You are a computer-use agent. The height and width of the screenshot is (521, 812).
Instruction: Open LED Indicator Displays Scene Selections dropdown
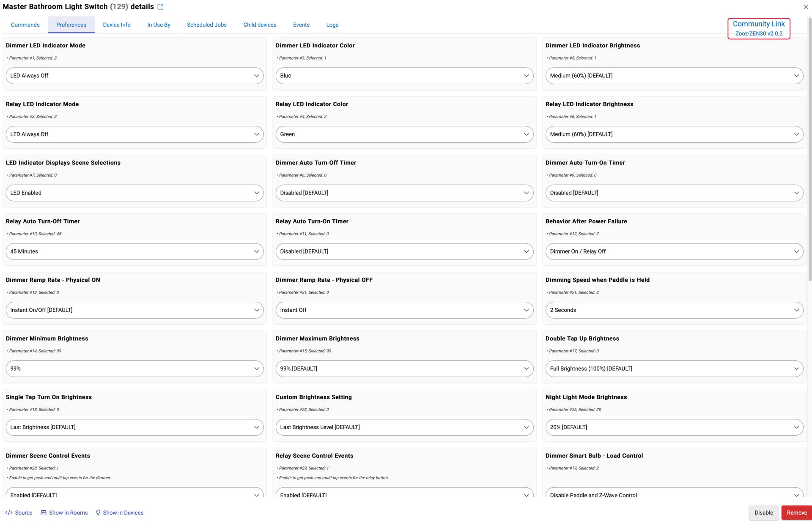coord(134,193)
